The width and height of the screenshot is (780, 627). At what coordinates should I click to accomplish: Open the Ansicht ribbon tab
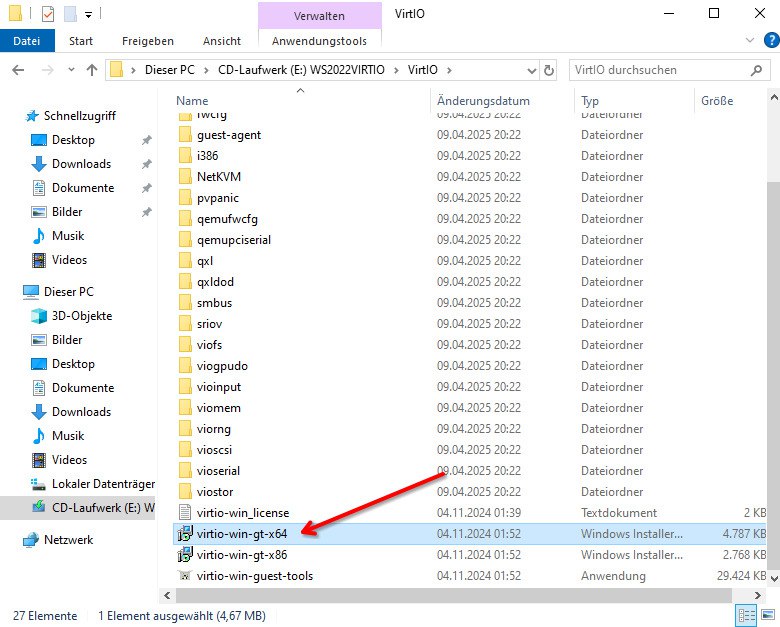coord(222,41)
